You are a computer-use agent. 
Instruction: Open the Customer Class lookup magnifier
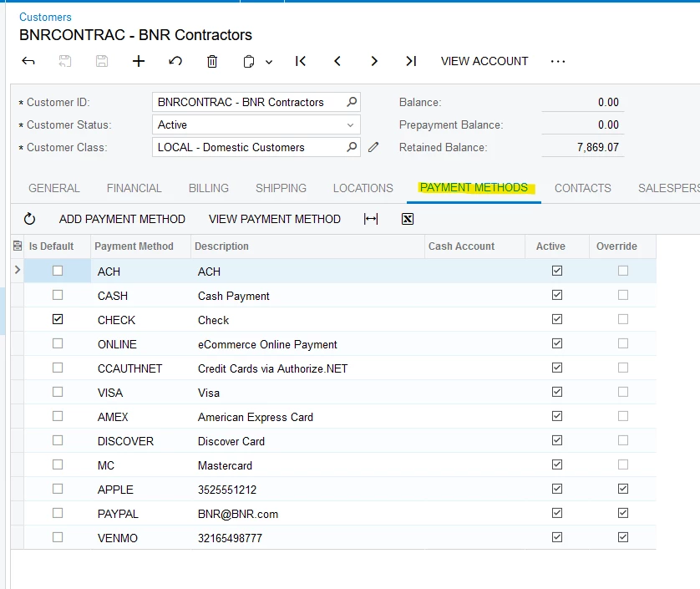coord(352,147)
